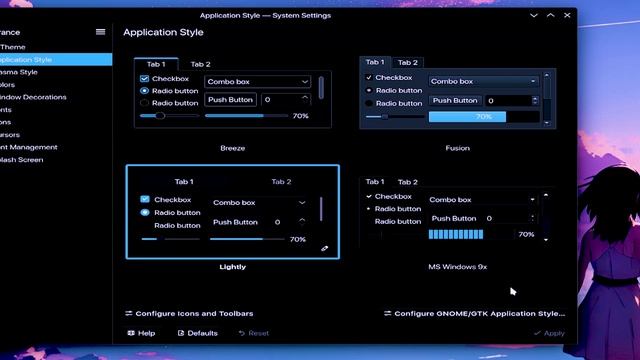This screenshot has width=640, height=360.
Task: Restore Defaults settings
Action: coord(198,333)
